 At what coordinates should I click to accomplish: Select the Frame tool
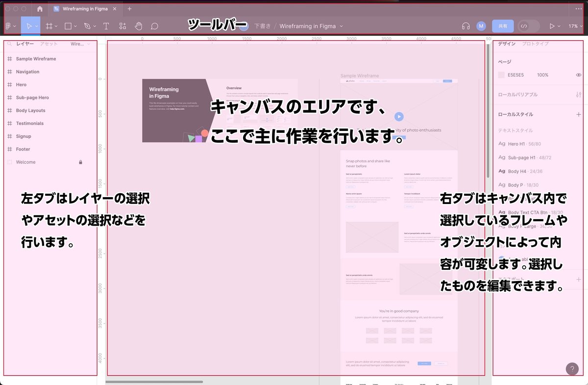(49, 26)
